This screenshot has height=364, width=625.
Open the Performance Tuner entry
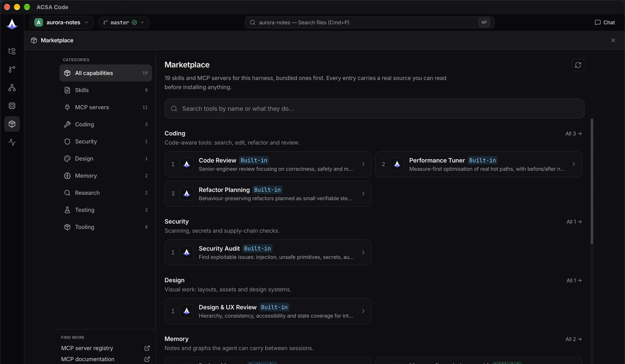click(x=478, y=164)
